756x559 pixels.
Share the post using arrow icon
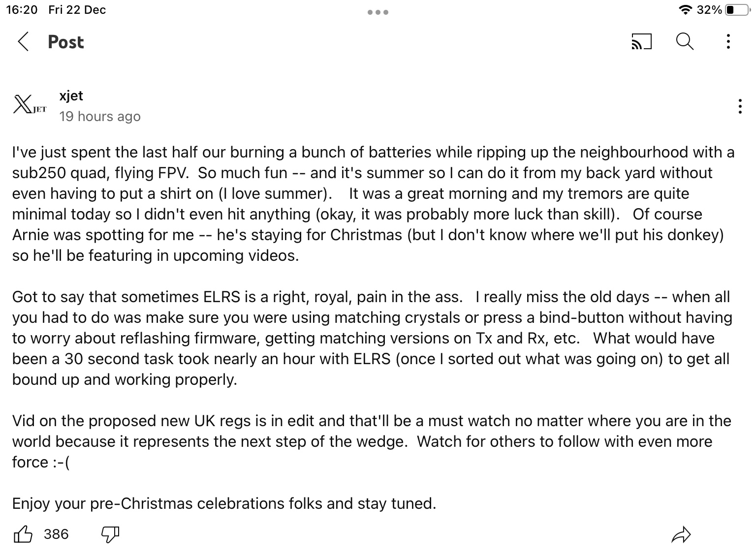coord(681,535)
